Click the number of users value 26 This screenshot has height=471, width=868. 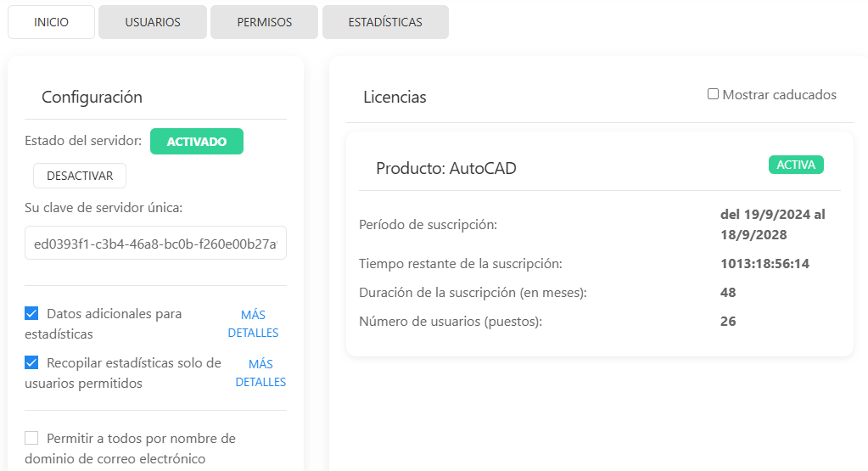point(728,322)
